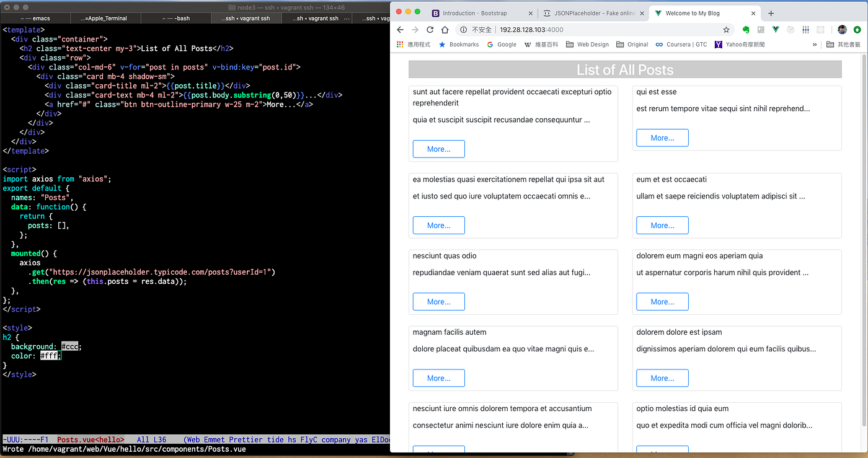This screenshot has width=868, height=458.
Task: Click the Vue.js devtools extension icon
Action: (775, 29)
